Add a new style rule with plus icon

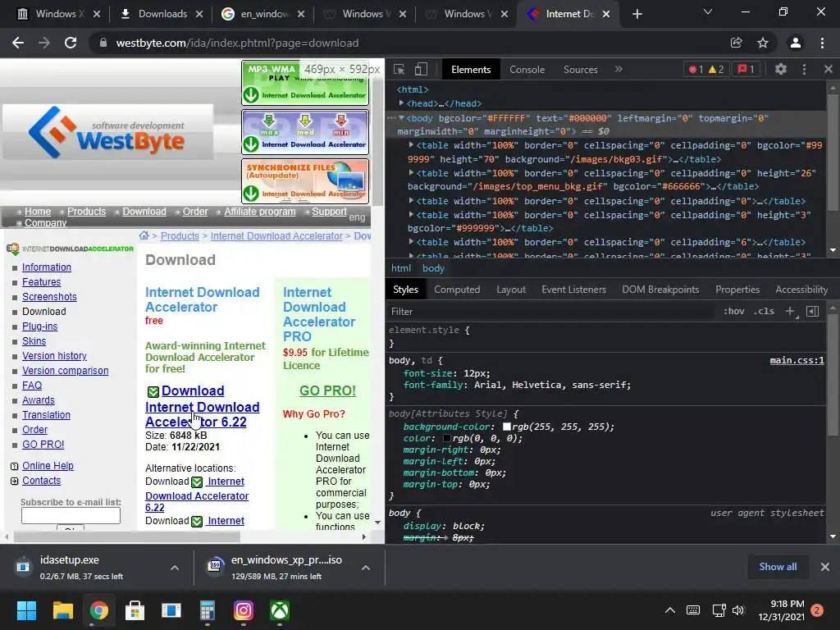[x=790, y=311]
